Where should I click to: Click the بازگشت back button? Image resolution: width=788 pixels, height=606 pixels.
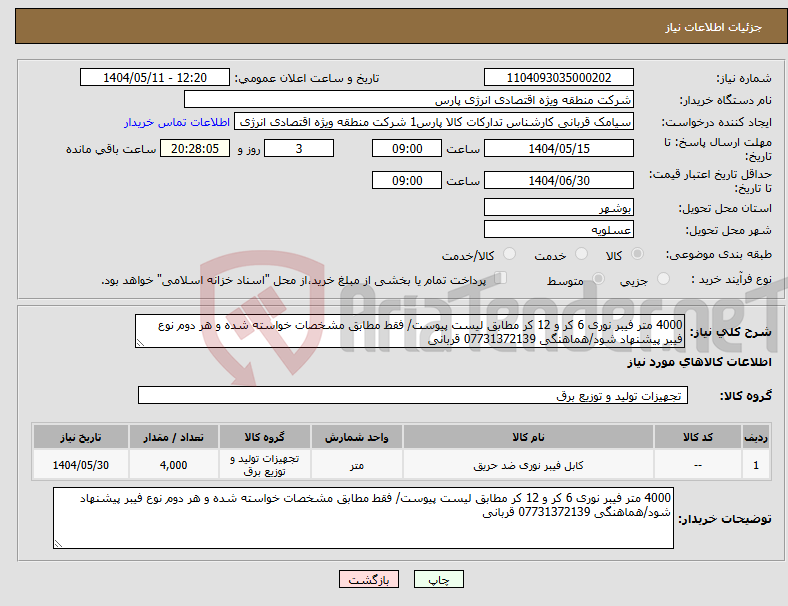[369, 579]
